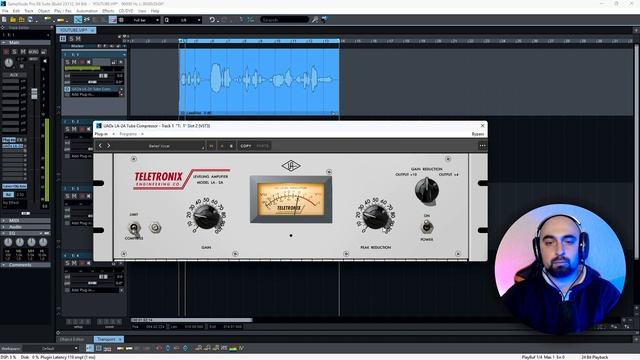Click the highlighted workspace icon in bottom toolbar
The height and width of the screenshot is (360, 640).
pos(90,348)
